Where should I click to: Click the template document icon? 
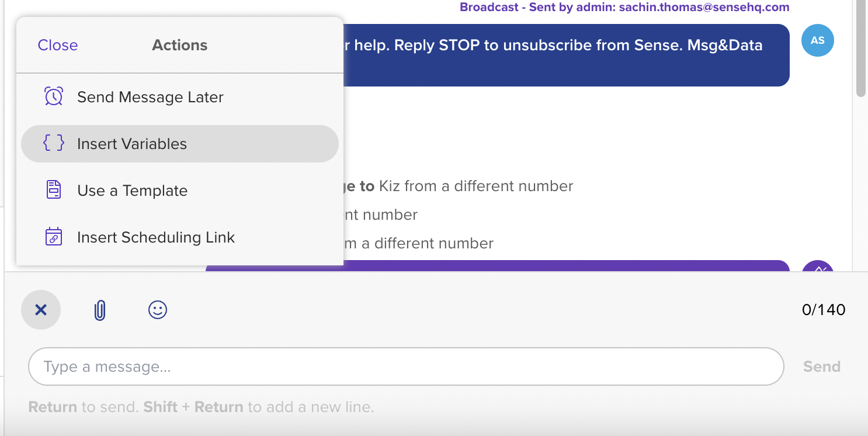point(54,190)
